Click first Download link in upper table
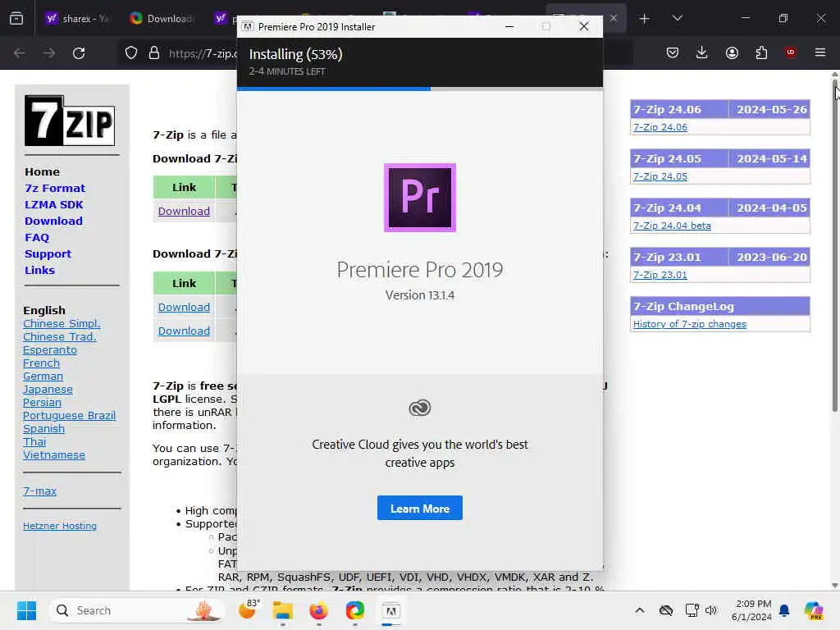Image resolution: width=840 pixels, height=630 pixels. pos(184,211)
